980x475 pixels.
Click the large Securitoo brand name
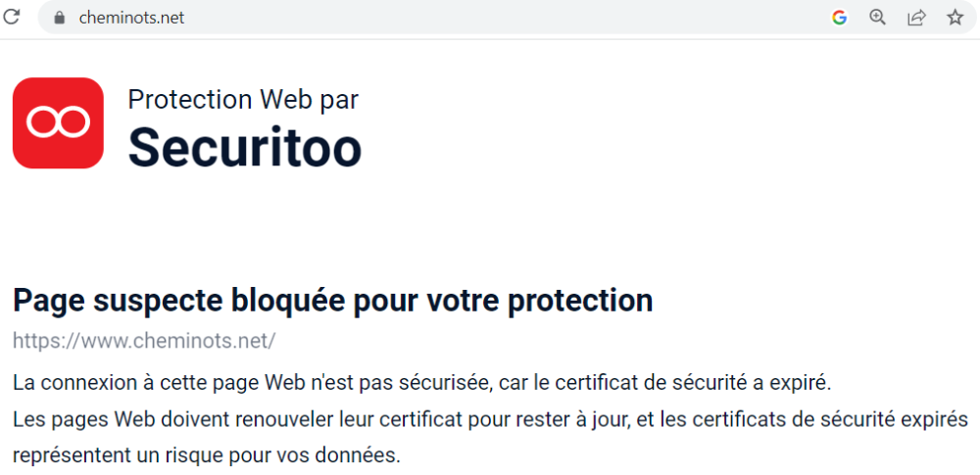tap(245, 147)
